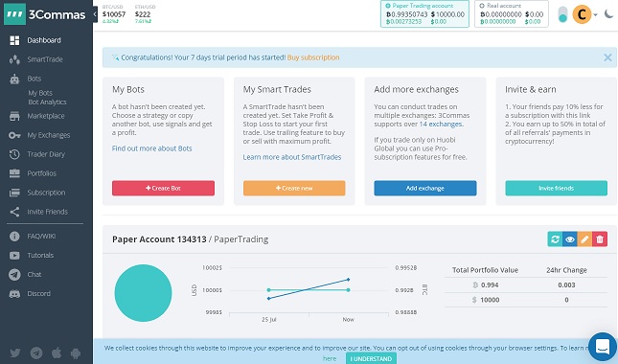Click the BTC/USD price ticker
The image size is (618, 364).
pos(114,14)
